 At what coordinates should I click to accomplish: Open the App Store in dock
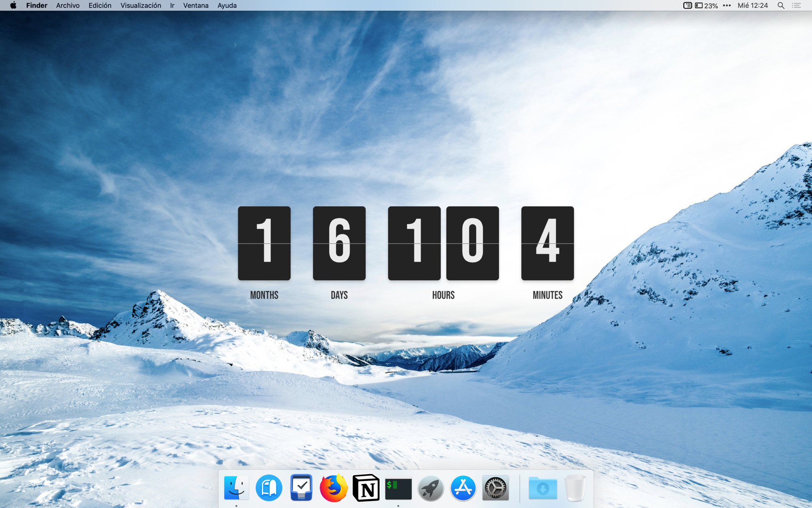pos(463,488)
